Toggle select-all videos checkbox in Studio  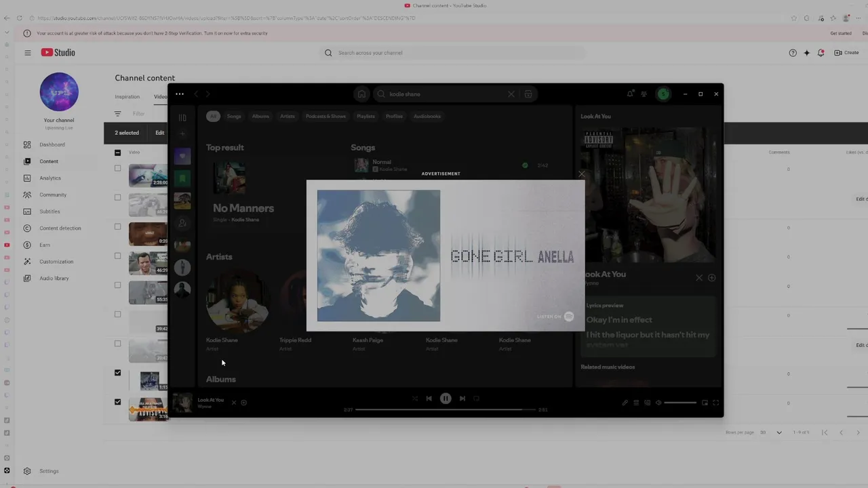coord(117,152)
